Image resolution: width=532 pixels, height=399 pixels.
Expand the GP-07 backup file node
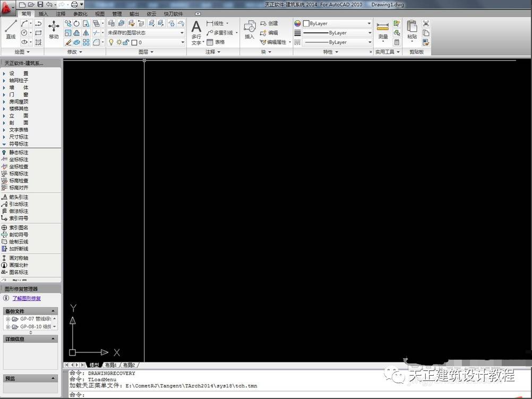coord(8,319)
